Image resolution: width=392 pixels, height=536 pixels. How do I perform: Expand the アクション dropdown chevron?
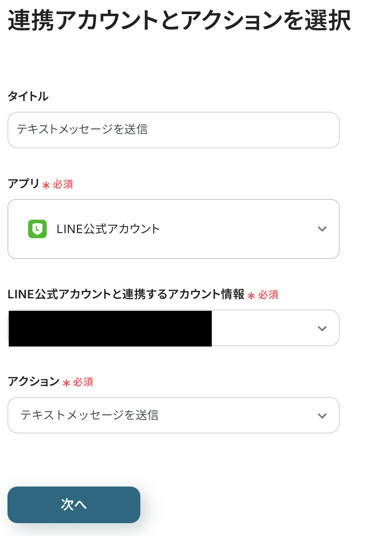click(x=322, y=416)
